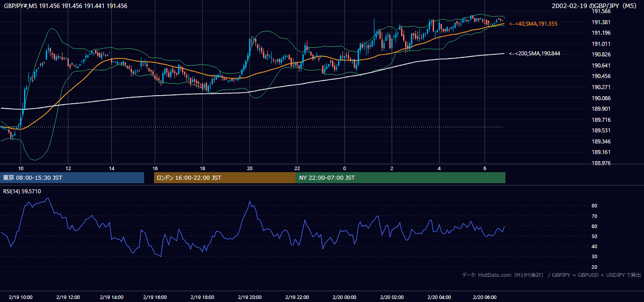This screenshot has height=302, width=644.
Task: Click the 東京 08:00-15:30 JST session bar
Action: [73, 178]
